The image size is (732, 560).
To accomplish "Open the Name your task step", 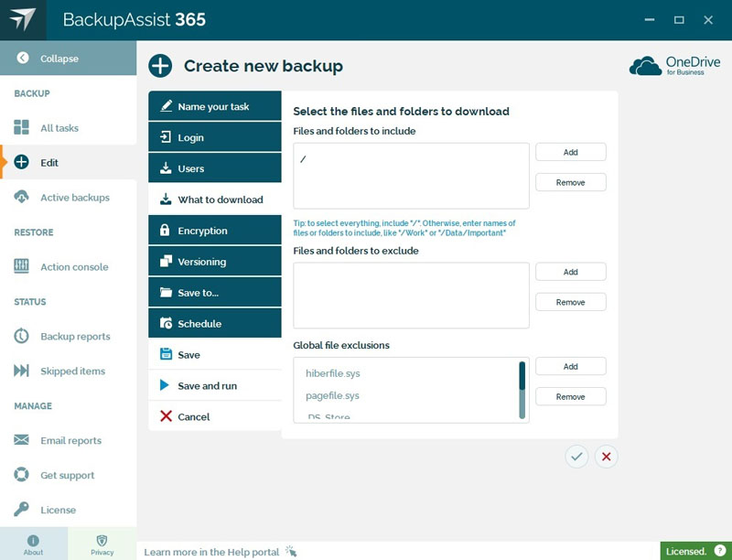I will point(215,106).
